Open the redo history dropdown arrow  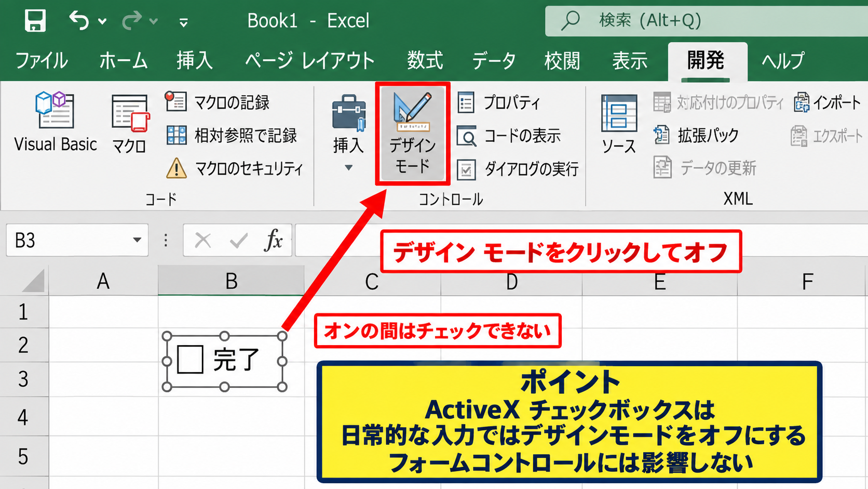[153, 21]
